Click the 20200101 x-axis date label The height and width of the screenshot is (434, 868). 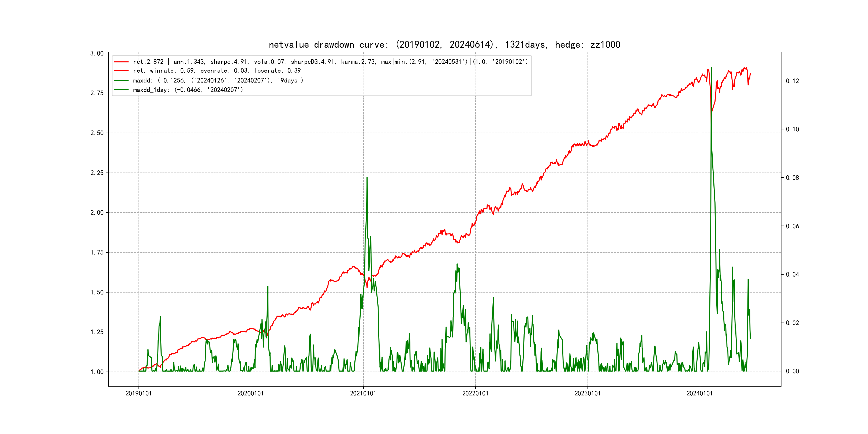(251, 394)
